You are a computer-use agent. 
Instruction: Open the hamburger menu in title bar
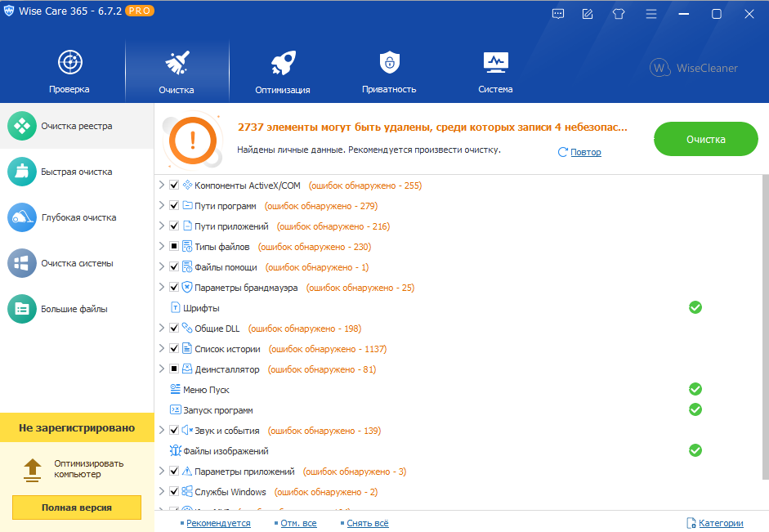pyautogui.click(x=651, y=14)
